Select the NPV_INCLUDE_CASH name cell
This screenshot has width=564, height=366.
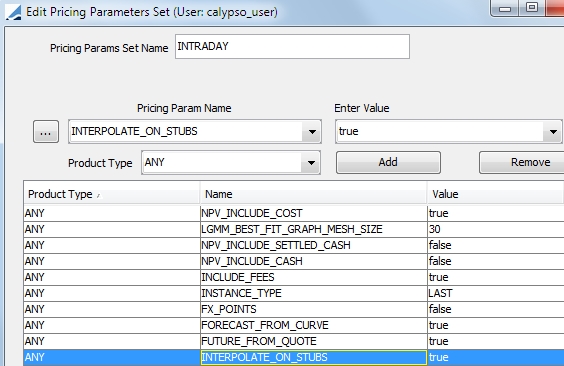tap(314, 261)
